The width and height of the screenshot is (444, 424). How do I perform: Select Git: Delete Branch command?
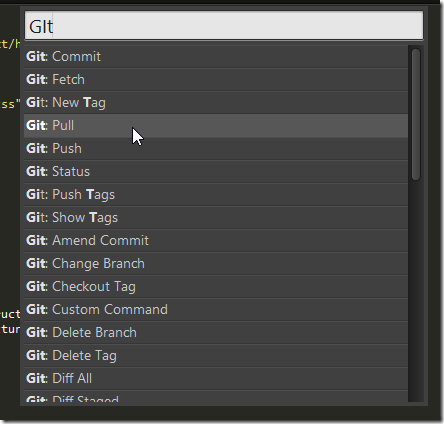click(216, 333)
